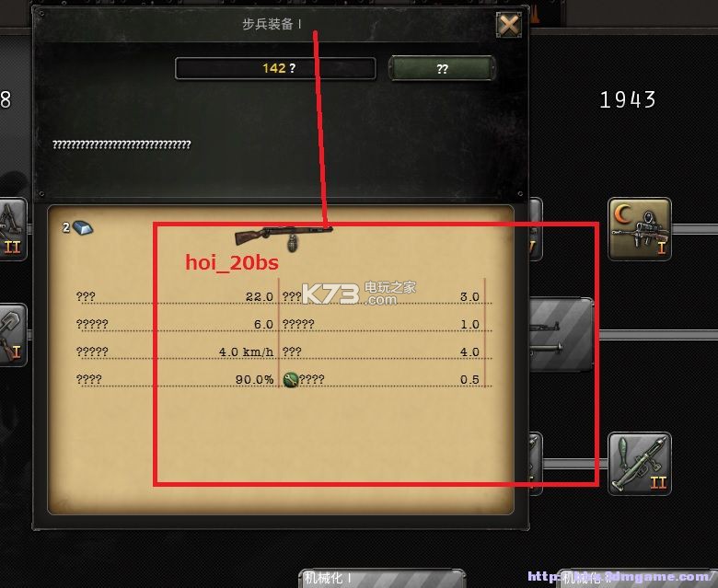Click the red hoi_20bs label
The height and width of the screenshot is (588, 718).
click(x=232, y=262)
